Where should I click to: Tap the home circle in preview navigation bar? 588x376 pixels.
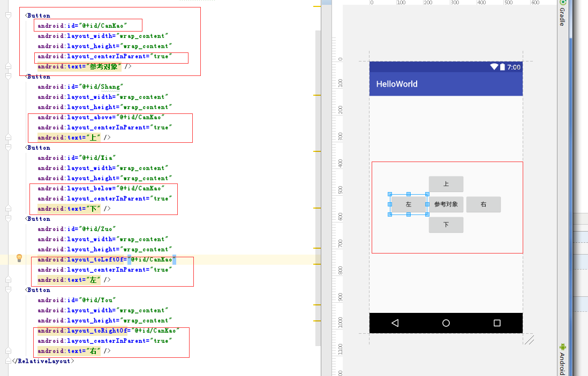point(446,323)
